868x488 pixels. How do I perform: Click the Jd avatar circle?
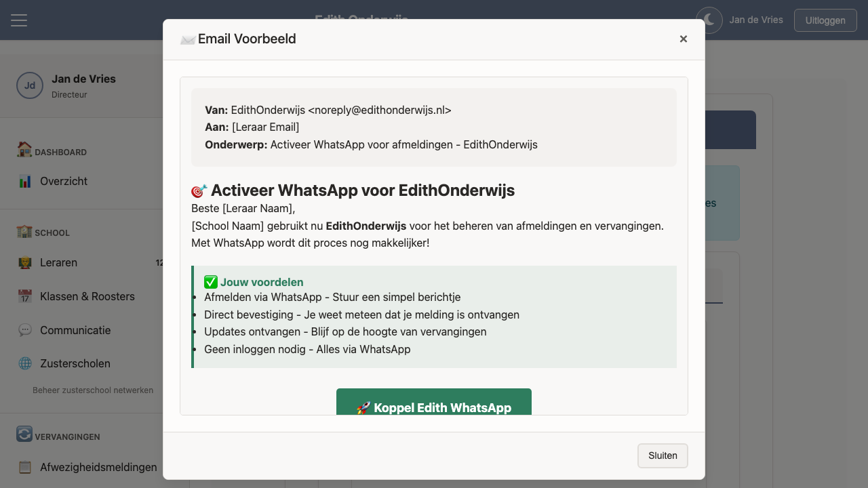pyautogui.click(x=30, y=85)
